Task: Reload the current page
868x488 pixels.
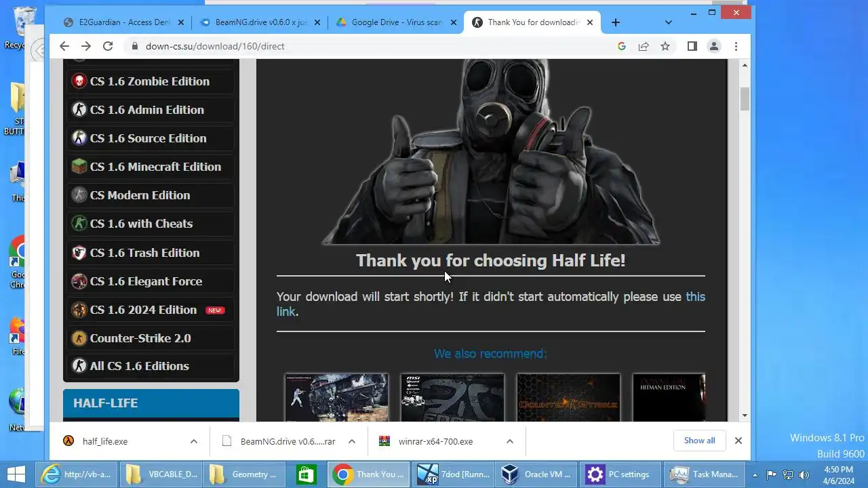Action: (107, 46)
